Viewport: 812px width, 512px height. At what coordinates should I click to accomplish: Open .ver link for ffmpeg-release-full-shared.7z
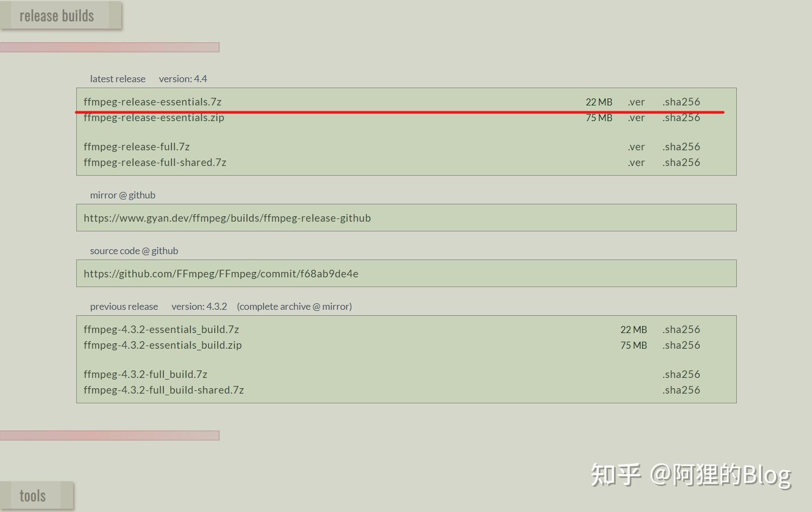636,162
